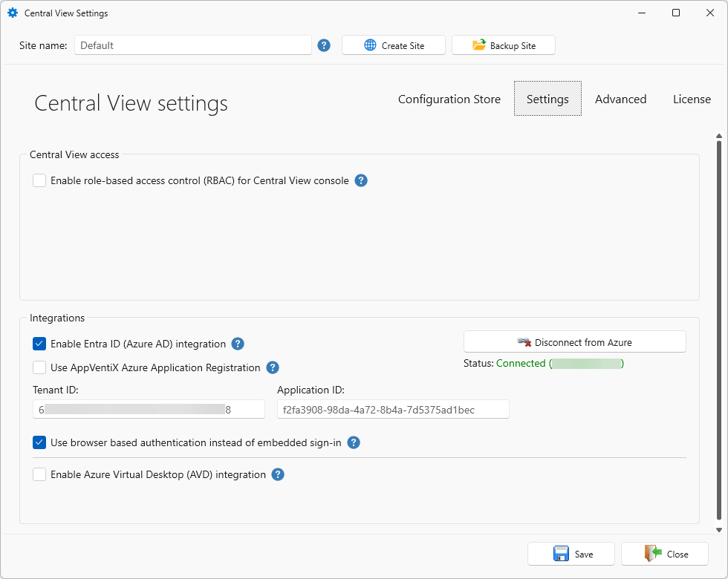Click the Application ID field
The width and height of the screenshot is (728, 579).
pyautogui.click(x=393, y=409)
